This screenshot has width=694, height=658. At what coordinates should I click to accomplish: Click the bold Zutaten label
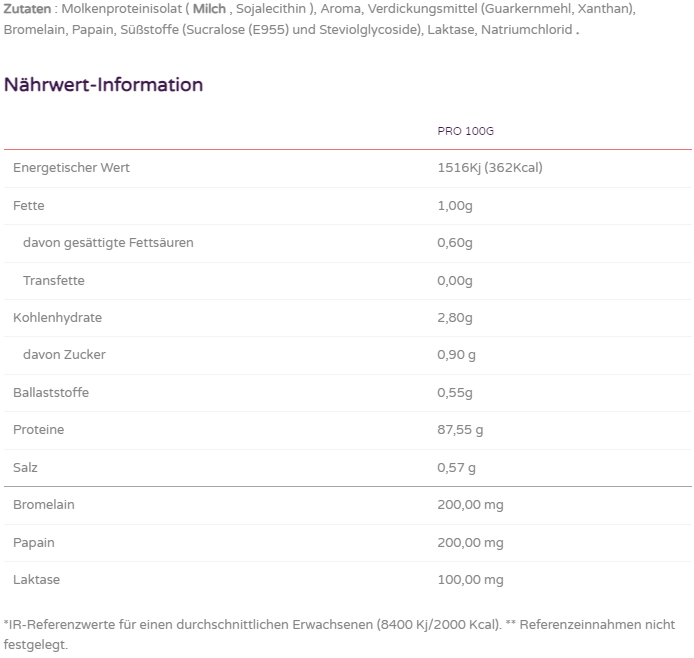[x=27, y=8]
